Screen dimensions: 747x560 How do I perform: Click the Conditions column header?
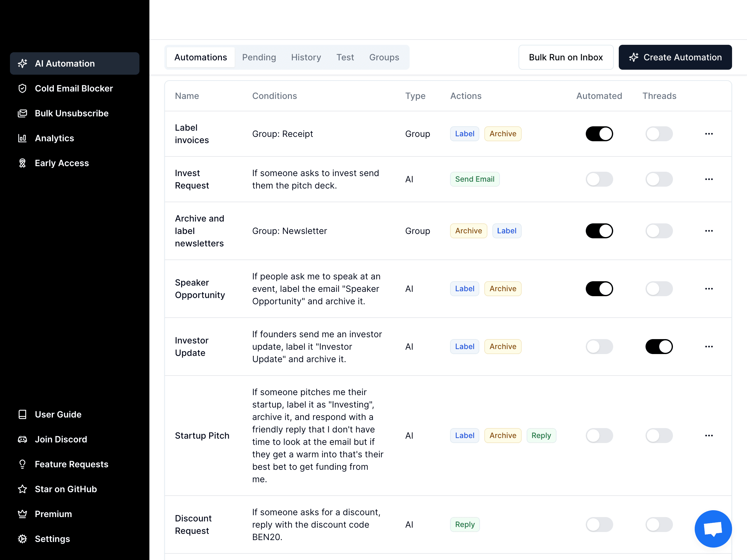(x=274, y=96)
